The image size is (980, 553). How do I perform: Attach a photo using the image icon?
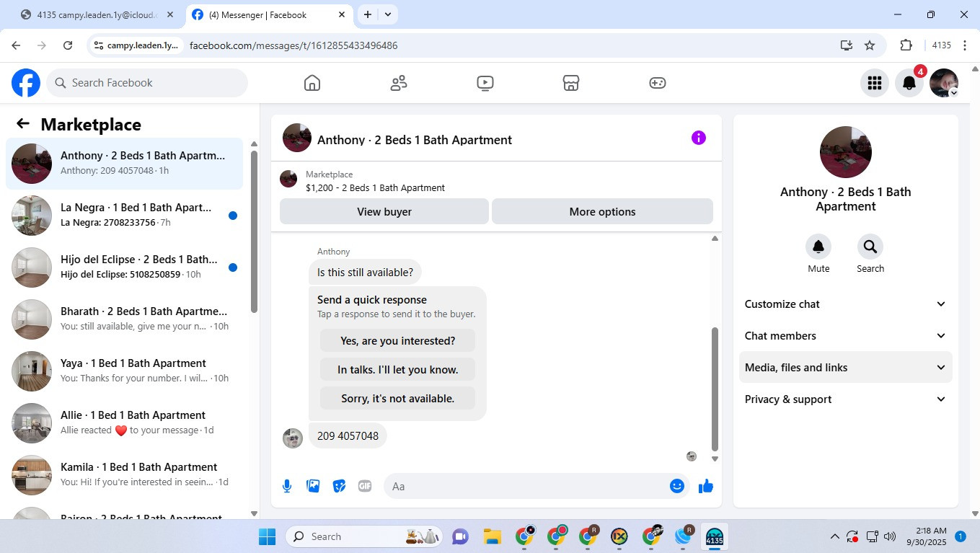coord(313,486)
